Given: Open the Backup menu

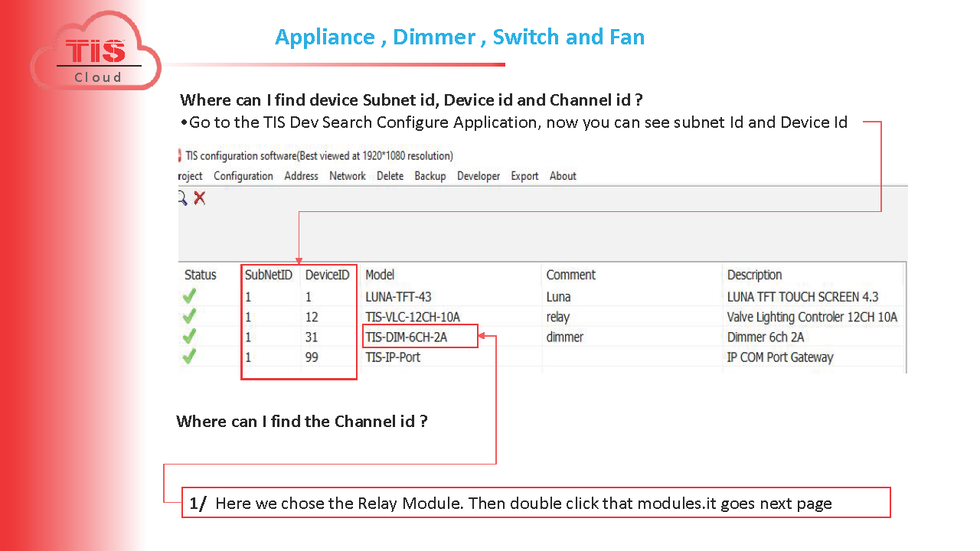Looking at the screenshot, I should coord(430,176).
